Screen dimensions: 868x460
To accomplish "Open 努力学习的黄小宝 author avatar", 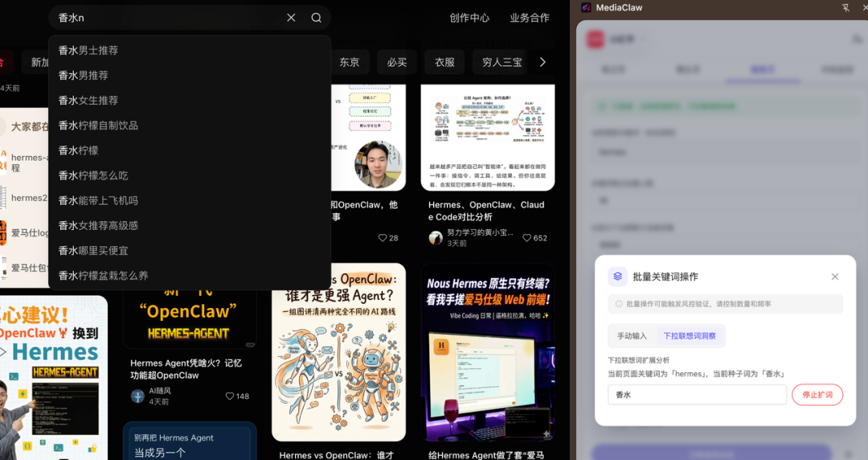I will coord(436,238).
